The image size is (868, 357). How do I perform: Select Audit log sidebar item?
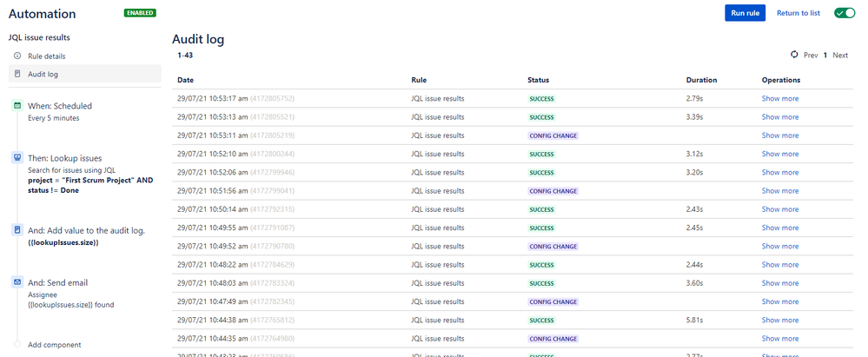(x=84, y=74)
